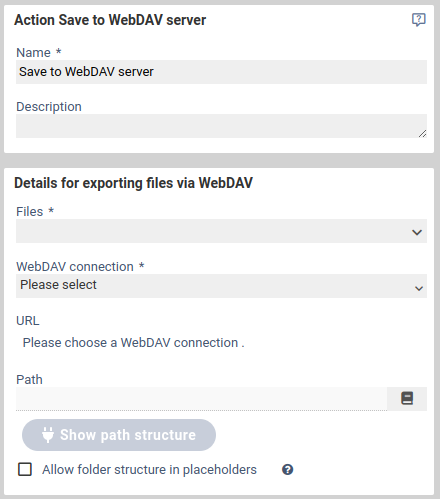Viewport: 440px width, 499px height.
Task: Click 'Details for exporting files via WebDAV' heading
Action: point(133,183)
